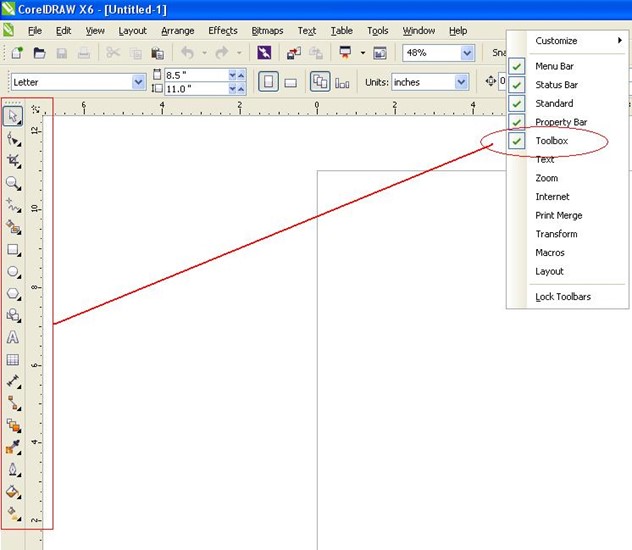Select the Shape edit tool
The image size is (632, 550).
(x=14, y=139)
